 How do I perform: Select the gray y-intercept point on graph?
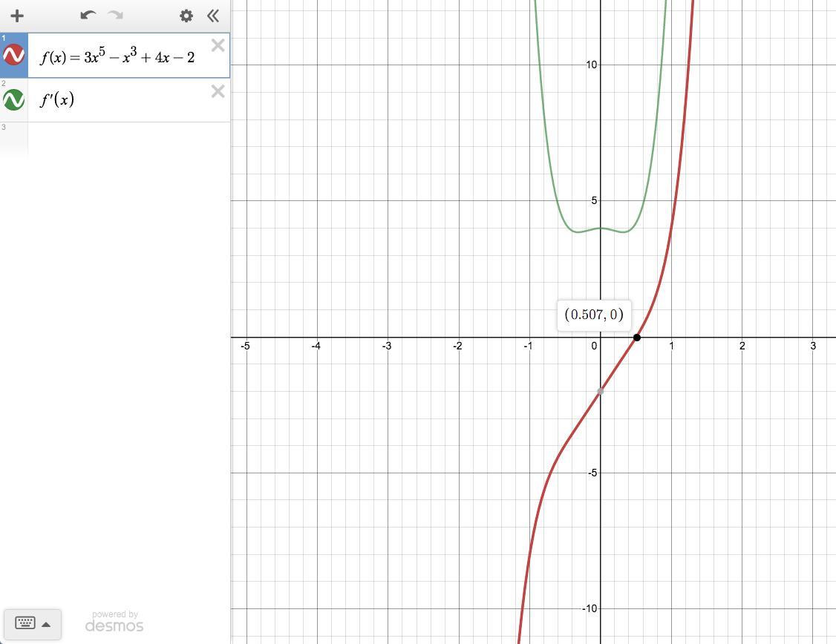601,392
